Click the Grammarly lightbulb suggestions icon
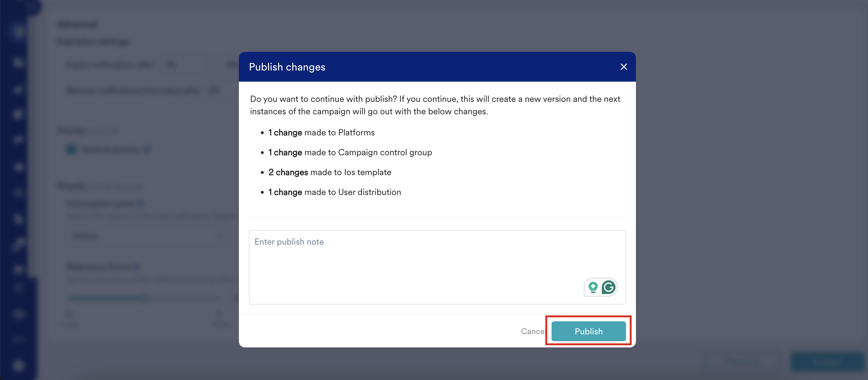868x380 pixels. click(593, 287)
